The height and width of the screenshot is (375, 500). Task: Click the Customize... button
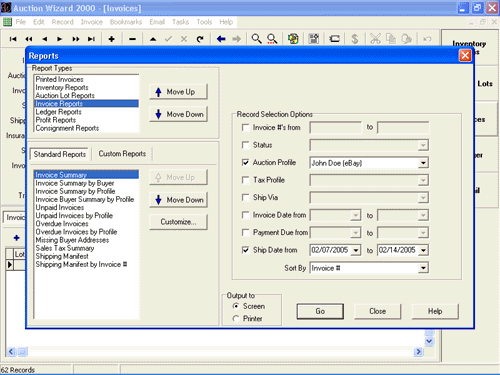pyautogui.click(x=178, y=222)
